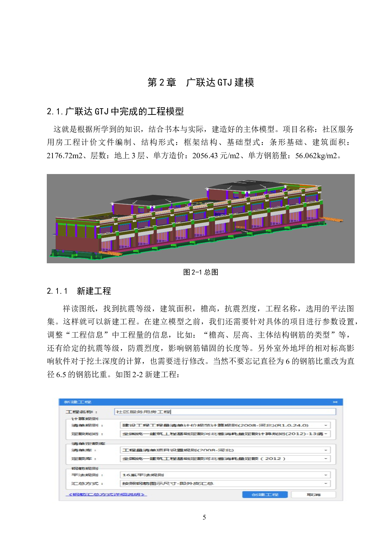Click the 清单定额库 group label
The image size is (392, 555).
point(88,443)
